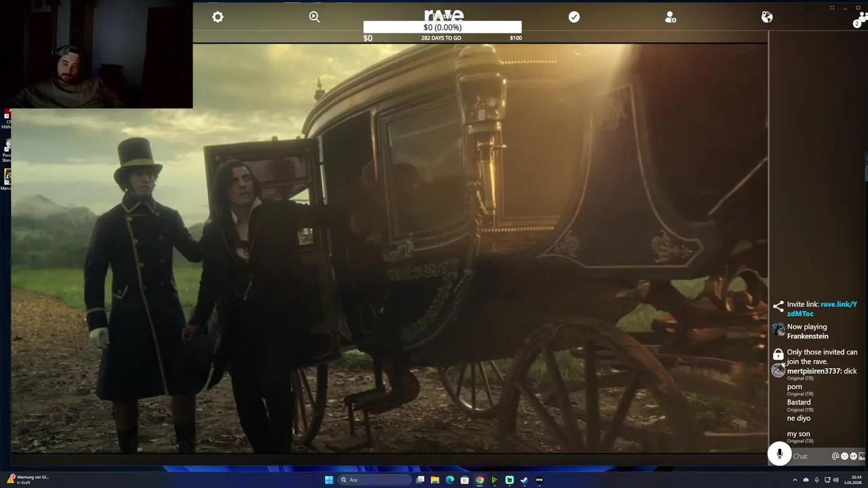Click the image attach icon in chat bar

coord(862,456)
